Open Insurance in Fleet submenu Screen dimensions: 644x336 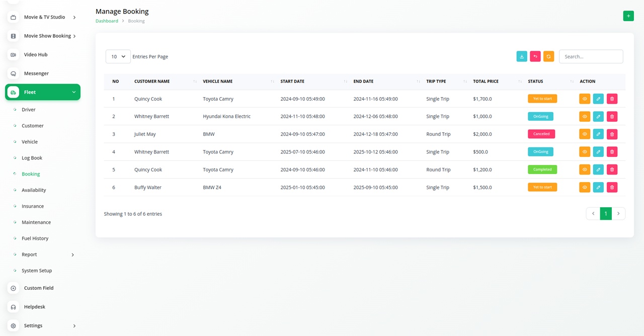click(x=33, y=206)
